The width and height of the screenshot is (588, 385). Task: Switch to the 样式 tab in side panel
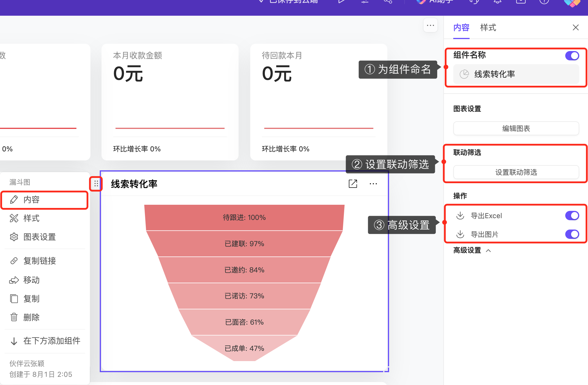click(x=488, y=28)
